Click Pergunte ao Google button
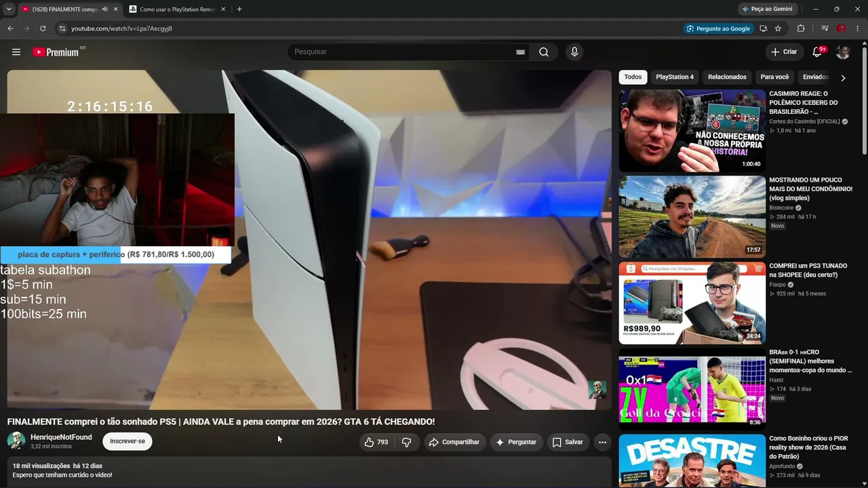868x488 pixels. 718,28
